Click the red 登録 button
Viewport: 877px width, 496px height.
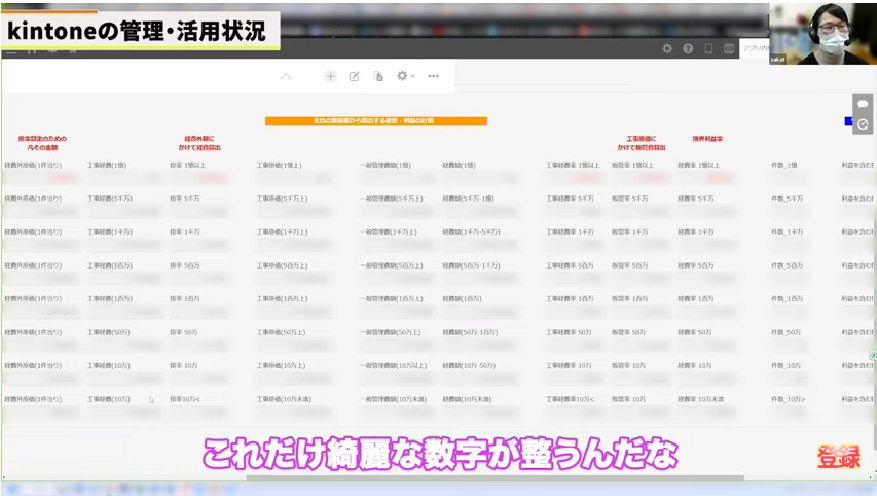pos(838,458)
